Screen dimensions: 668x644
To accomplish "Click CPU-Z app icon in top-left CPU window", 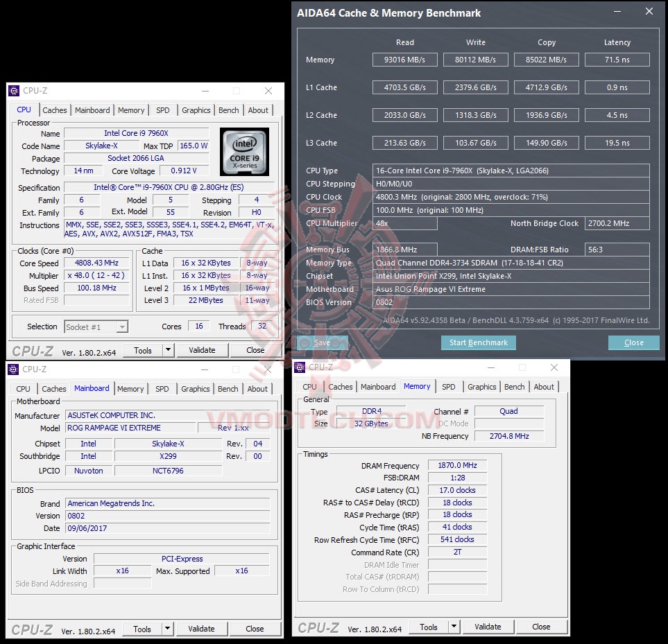I will pos(14,91).
